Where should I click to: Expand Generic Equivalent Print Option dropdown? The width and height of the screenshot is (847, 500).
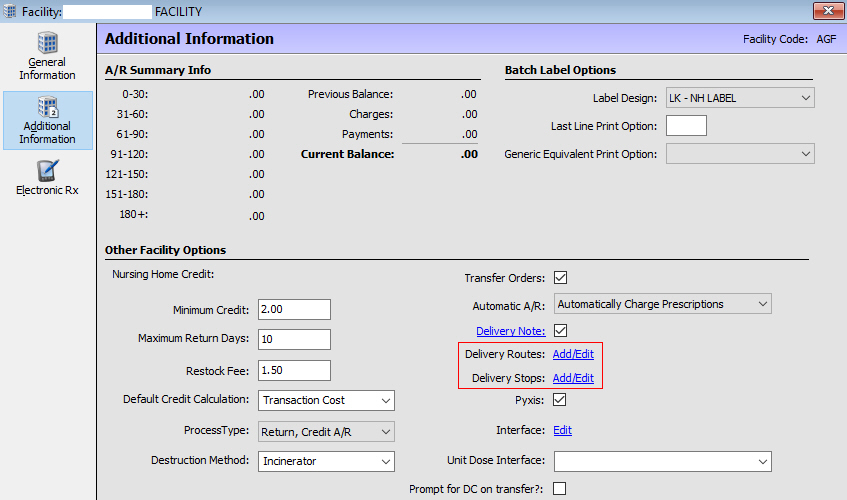point(740,154)
